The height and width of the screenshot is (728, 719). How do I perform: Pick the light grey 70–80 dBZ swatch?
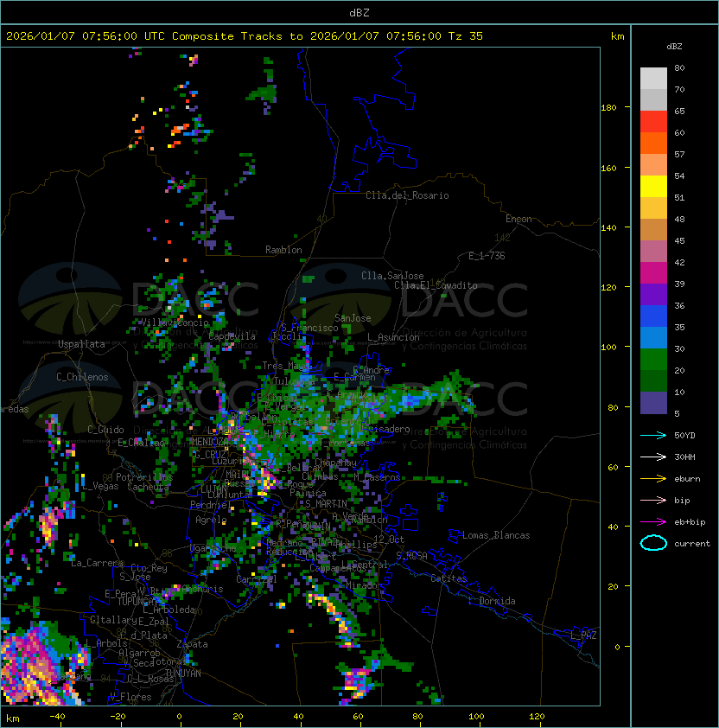653,79
